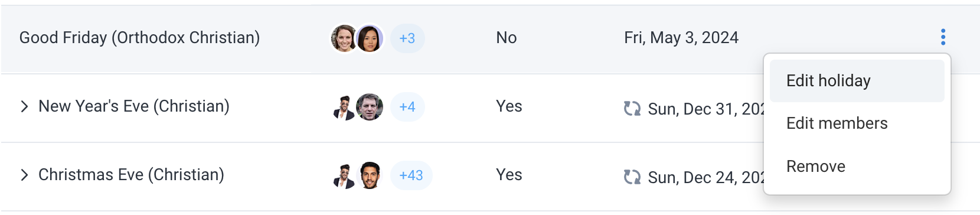Click the bearded man's avatar in Christmas Eve row
The height and width of the screenshot is (215, 980).
tap(370, 175)
